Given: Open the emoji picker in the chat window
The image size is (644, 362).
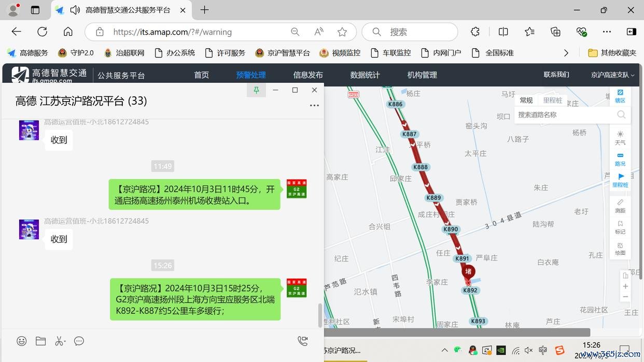Looking at the screenshot, I should pos(21,341).
